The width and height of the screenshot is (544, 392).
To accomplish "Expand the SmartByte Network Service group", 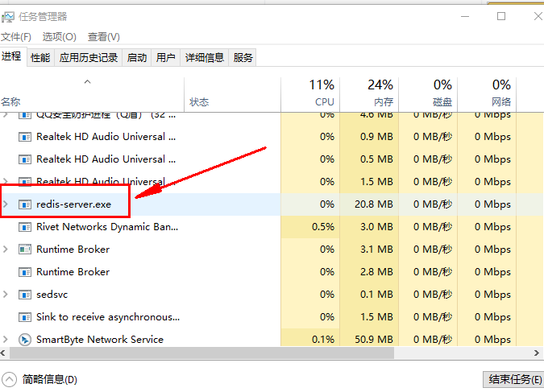I will click(x=6, y=340).
